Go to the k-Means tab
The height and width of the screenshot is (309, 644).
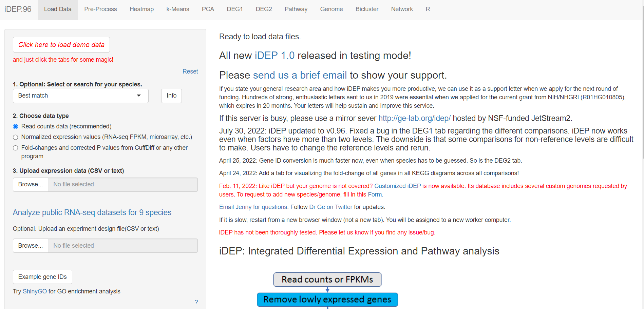[x=177, y=9]
